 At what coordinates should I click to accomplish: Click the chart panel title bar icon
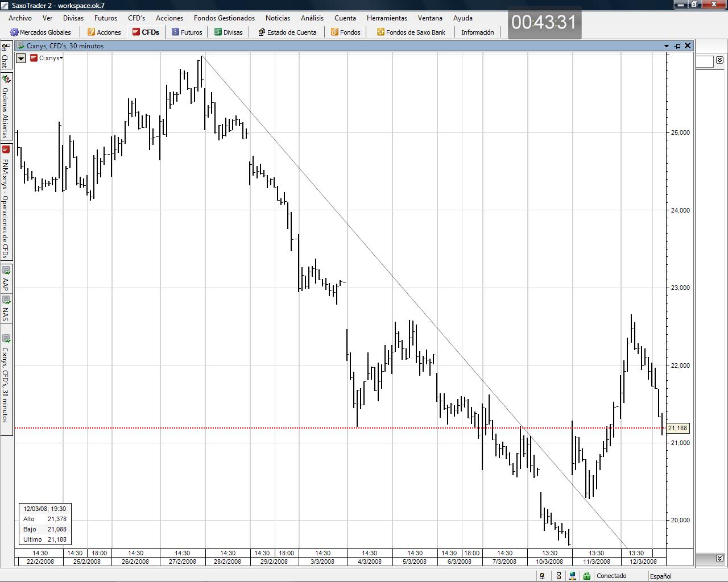(20, 46)
